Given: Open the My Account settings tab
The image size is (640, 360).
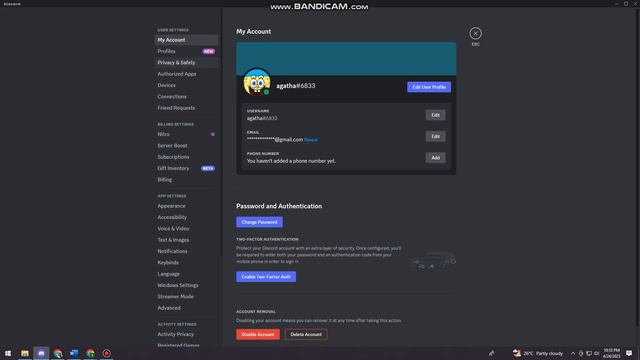Looking at the screenshot, I should pos(186,40).
